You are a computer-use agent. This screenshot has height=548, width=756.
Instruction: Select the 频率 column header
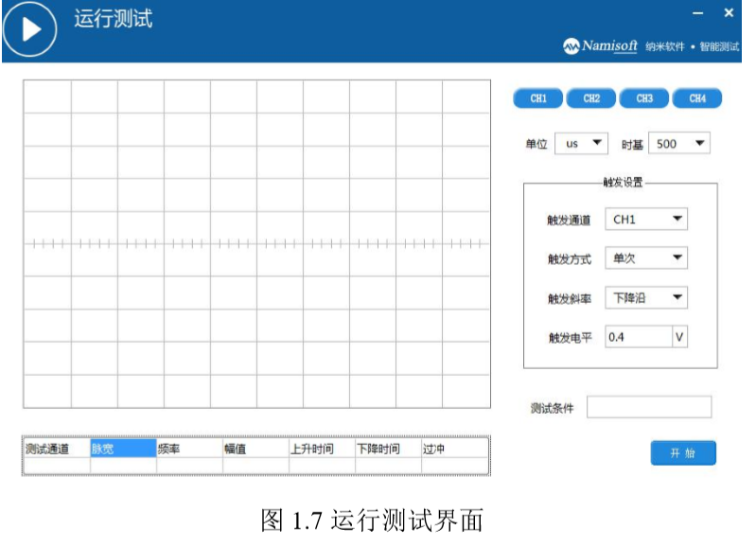pos(188,449)
